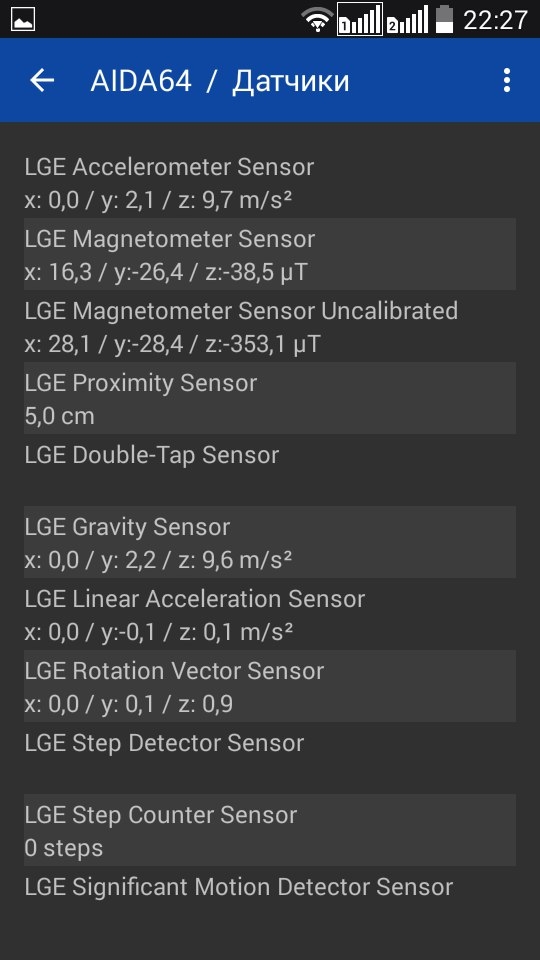Tap the SIM 1 signal strength icon

360,20
